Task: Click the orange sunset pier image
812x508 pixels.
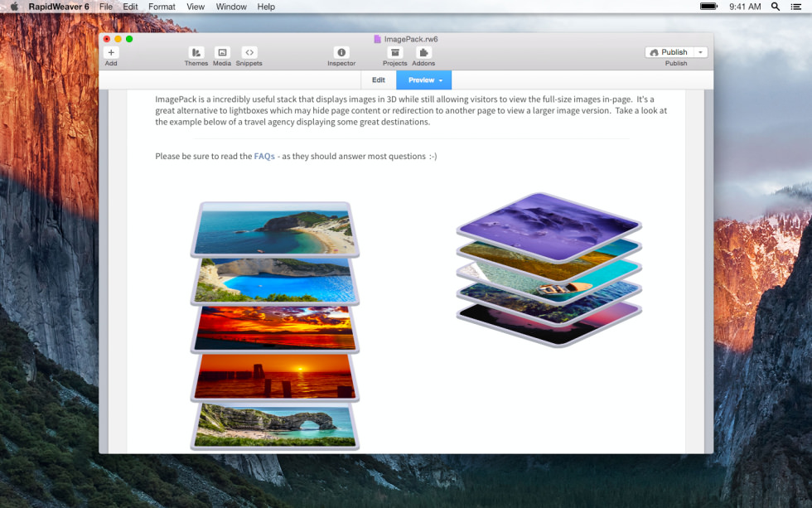Action: [x=274, y=376]
